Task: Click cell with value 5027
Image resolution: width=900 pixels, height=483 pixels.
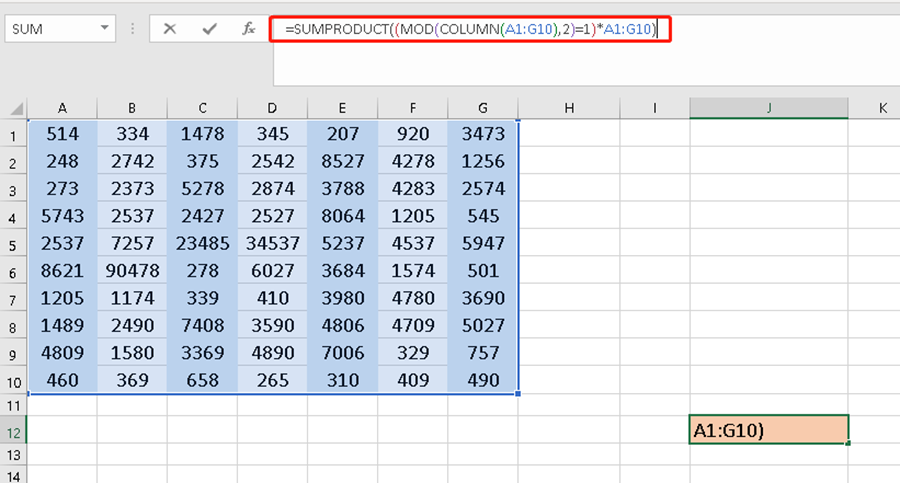Action: pyautogui.click(x=483, y=326)
